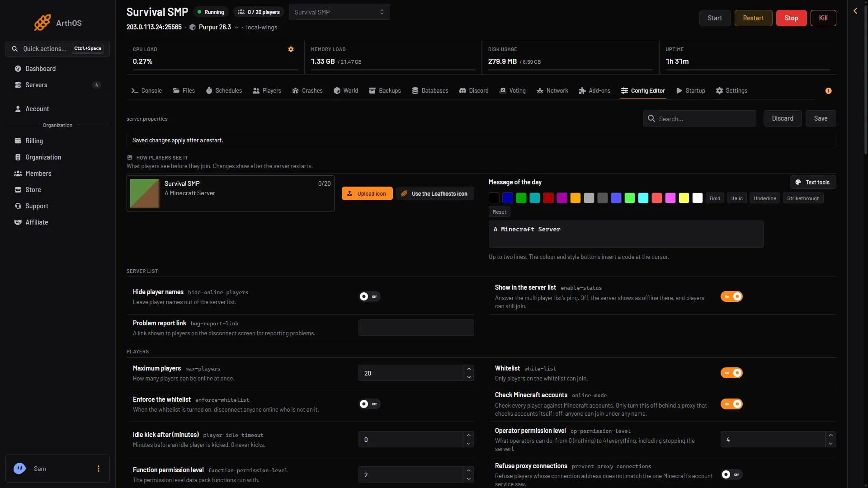
Task: Toggle Show in the server list switch
Action: (731, 296)
